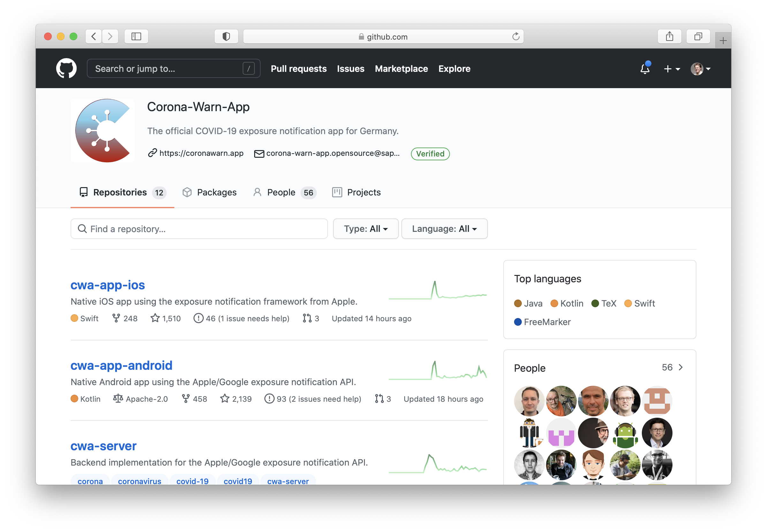Show the Safari sidebar
Image resolution: width=767 pixels, height=532 pixels.
pyautogui.click(x=136, y=36)
